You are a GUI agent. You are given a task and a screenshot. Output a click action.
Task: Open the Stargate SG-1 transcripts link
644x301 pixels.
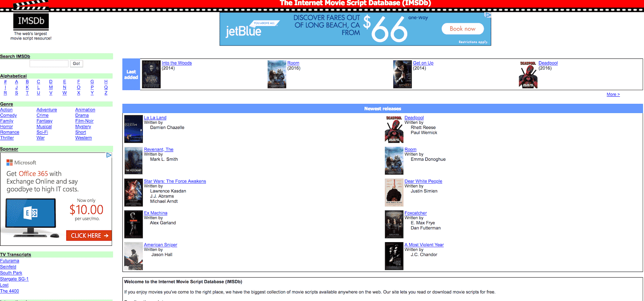coord(14,279)
